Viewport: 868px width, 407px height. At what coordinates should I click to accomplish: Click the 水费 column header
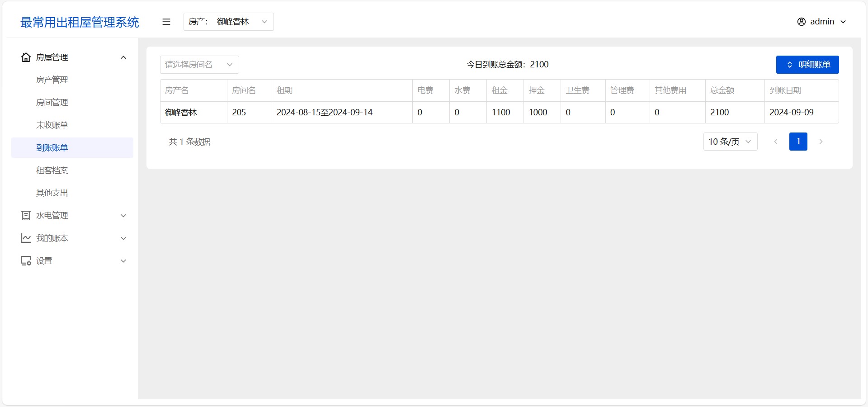(x=468, y=90)
